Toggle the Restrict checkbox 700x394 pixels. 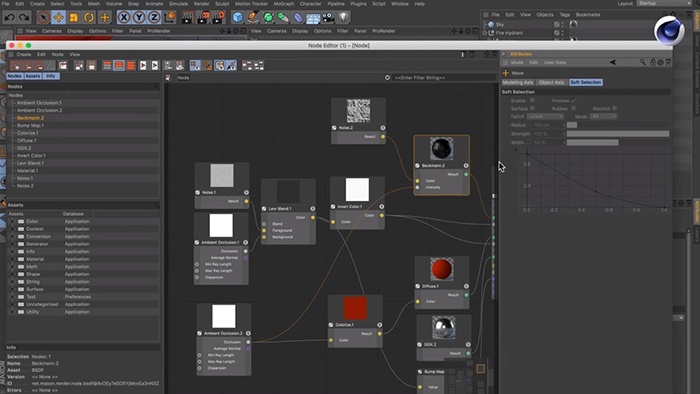point(615,108)
